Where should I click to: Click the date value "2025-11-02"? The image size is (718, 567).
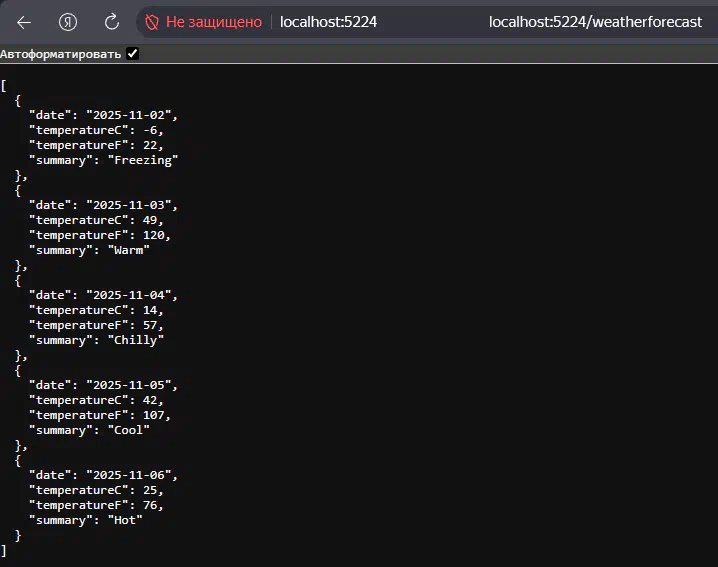tap(131, 115)
